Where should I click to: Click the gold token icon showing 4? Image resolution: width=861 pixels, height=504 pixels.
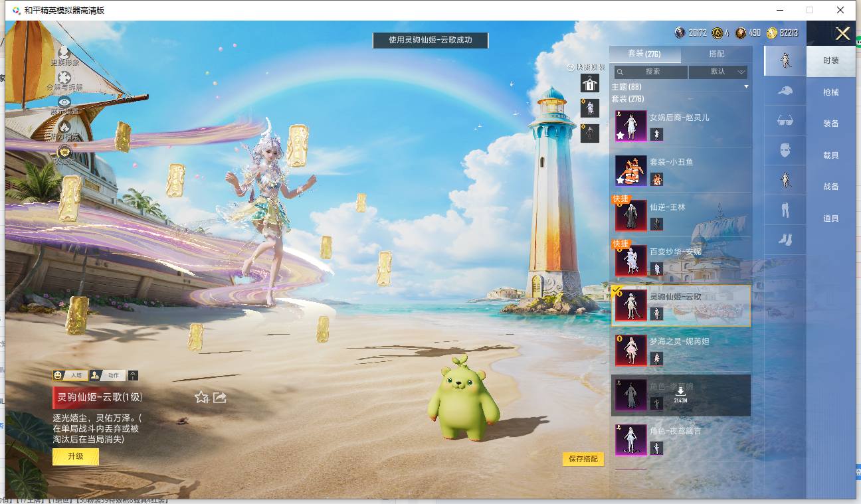[717, 33]
